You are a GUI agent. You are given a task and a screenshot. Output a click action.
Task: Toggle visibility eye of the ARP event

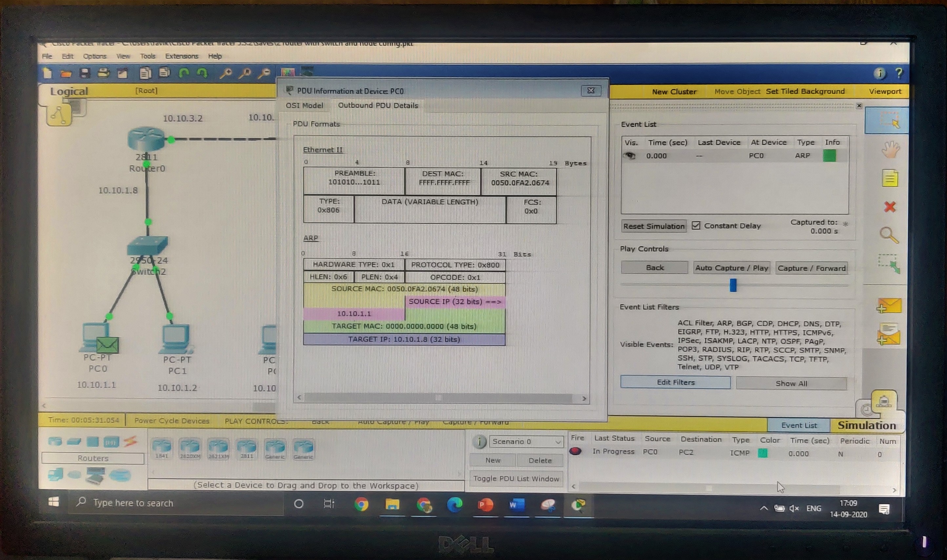tap(630, 156)
